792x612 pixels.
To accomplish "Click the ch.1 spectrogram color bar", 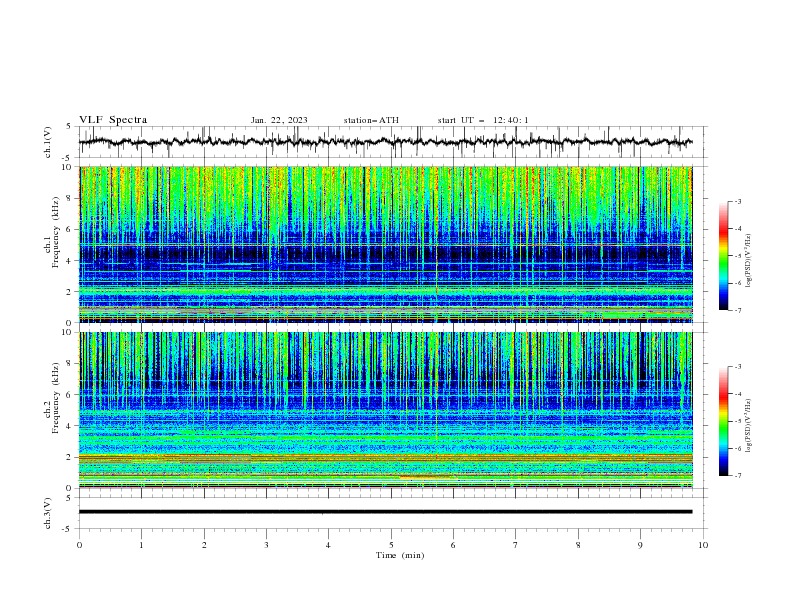I will point(723,256).
